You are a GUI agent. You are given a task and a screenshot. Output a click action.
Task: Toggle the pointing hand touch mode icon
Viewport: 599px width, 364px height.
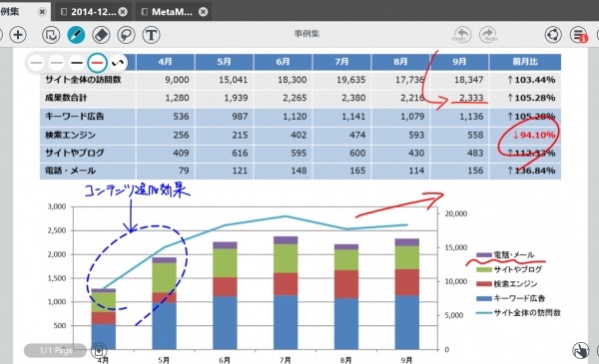[x=581, y=350]
